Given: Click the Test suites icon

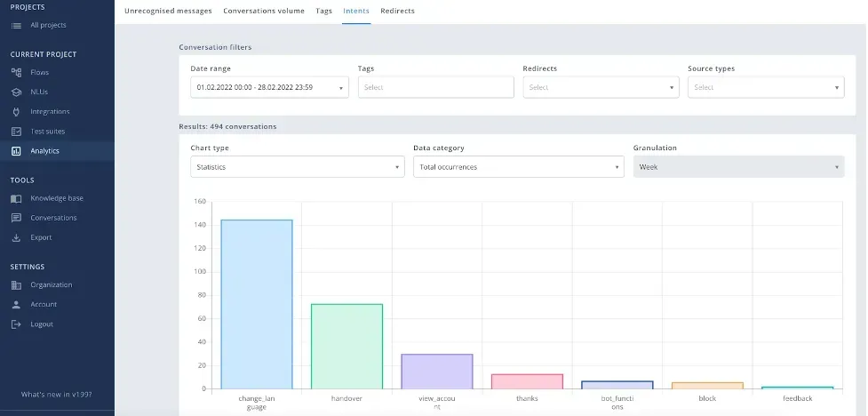Looking at the screenshot, I should click(x=16, y=132).
